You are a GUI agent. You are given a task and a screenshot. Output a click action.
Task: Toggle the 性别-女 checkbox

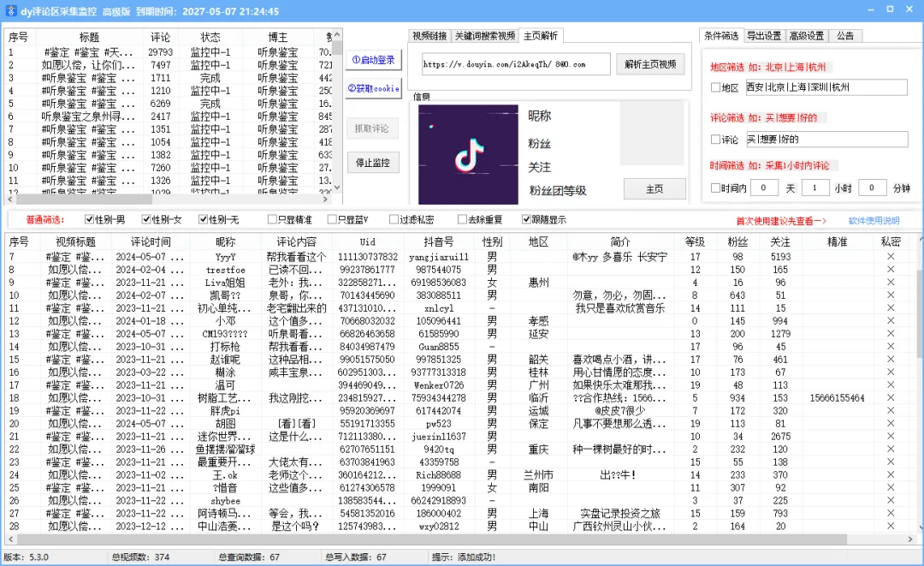(146, 219)
